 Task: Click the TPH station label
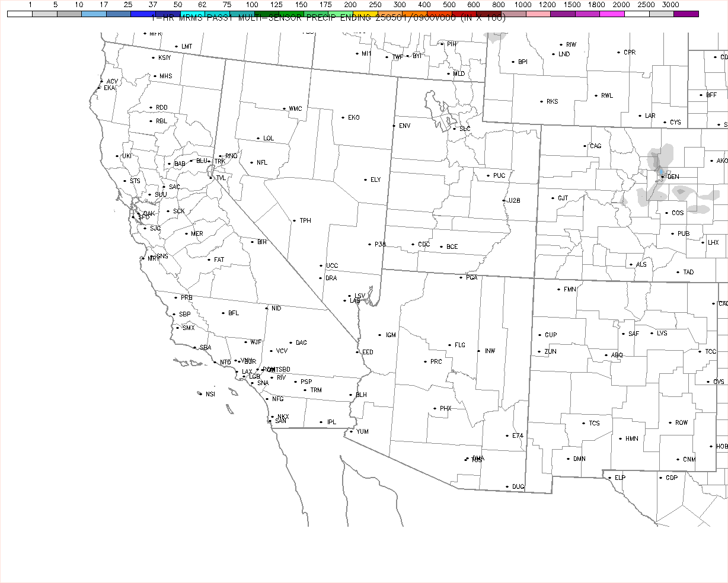305,221
